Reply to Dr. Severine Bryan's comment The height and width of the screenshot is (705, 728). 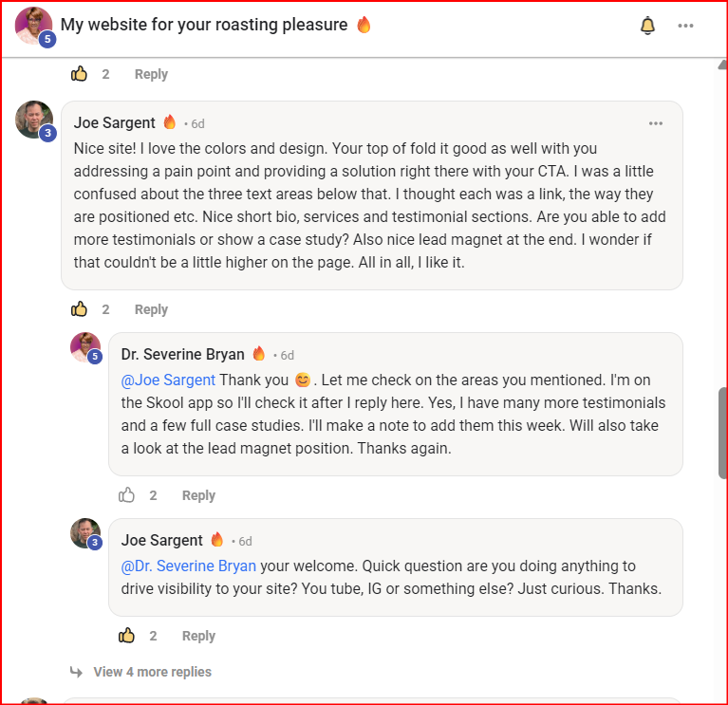pos(198,495)
